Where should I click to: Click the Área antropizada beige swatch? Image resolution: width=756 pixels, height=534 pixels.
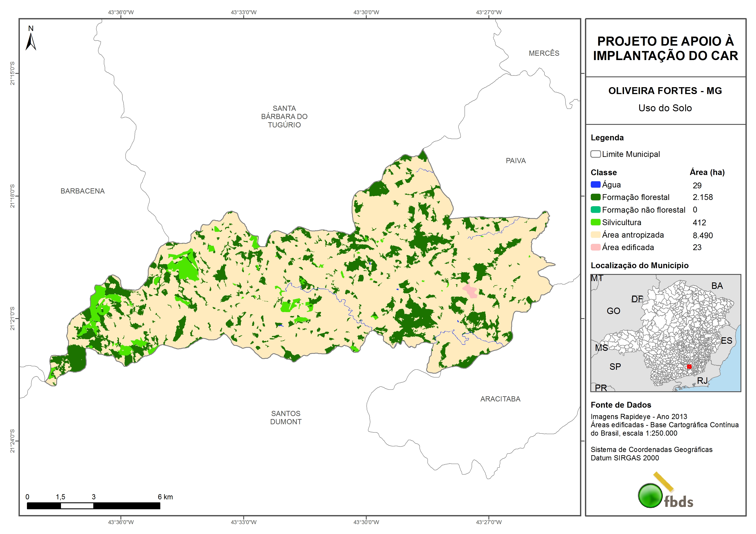(x=595, y=235)
